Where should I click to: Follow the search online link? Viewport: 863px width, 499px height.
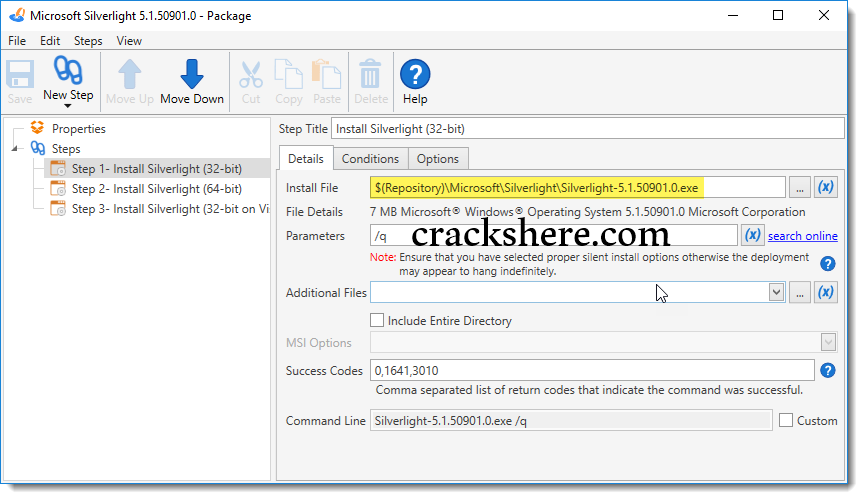pos(802,236)
